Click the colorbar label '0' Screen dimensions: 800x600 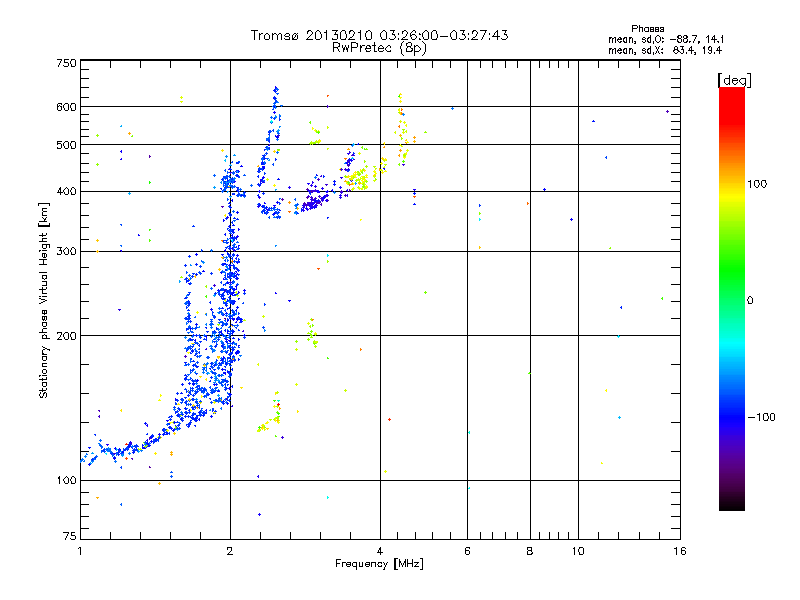[750, 301]
